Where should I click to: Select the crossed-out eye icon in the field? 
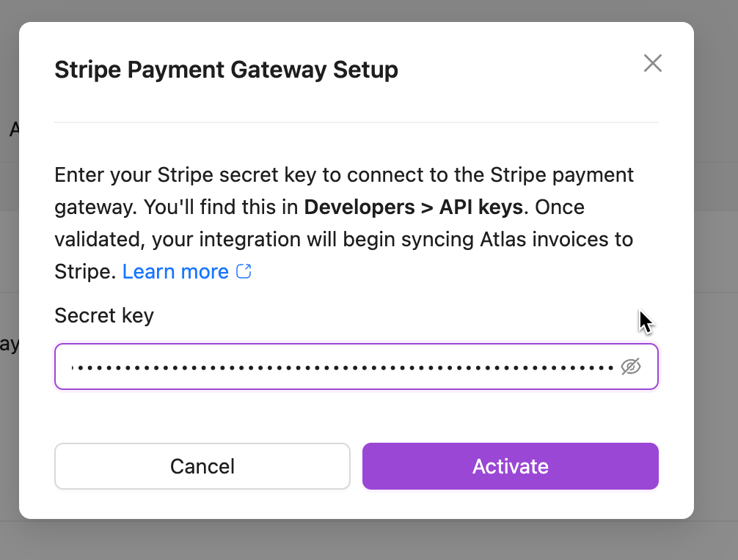632,366
